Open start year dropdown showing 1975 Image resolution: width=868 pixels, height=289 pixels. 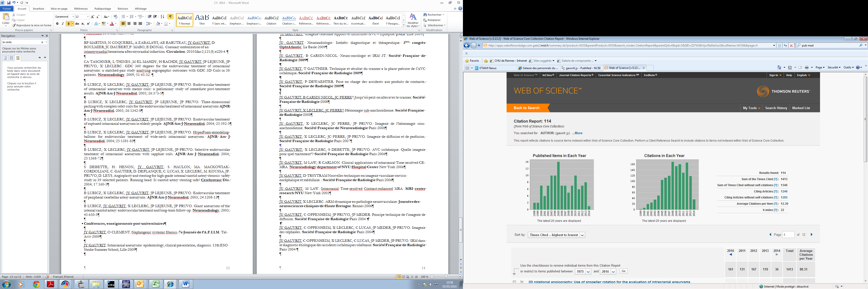(x=583, y=271)
